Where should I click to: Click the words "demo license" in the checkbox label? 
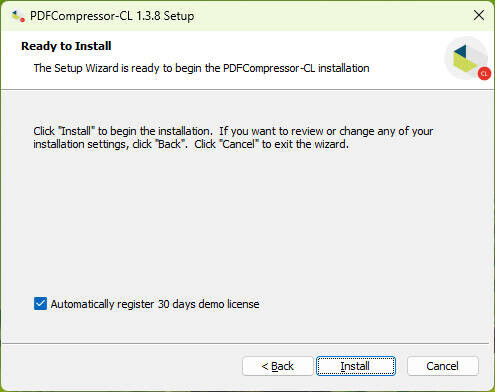tap(229, 304)
